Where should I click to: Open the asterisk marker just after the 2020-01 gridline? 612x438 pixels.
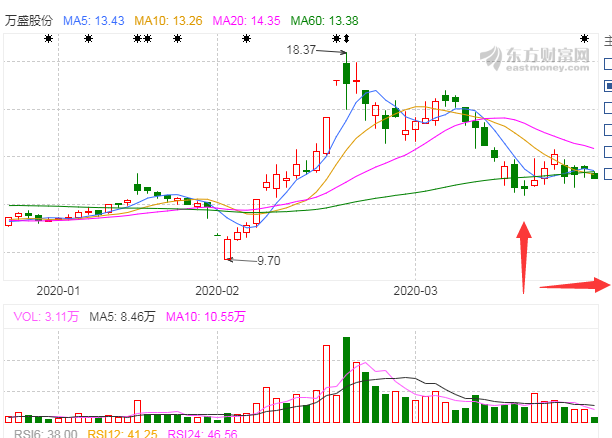[89, 39]
